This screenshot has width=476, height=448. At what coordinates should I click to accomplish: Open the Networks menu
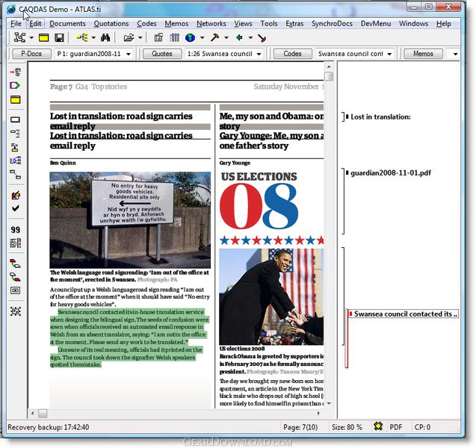click(x=211, y=24)
